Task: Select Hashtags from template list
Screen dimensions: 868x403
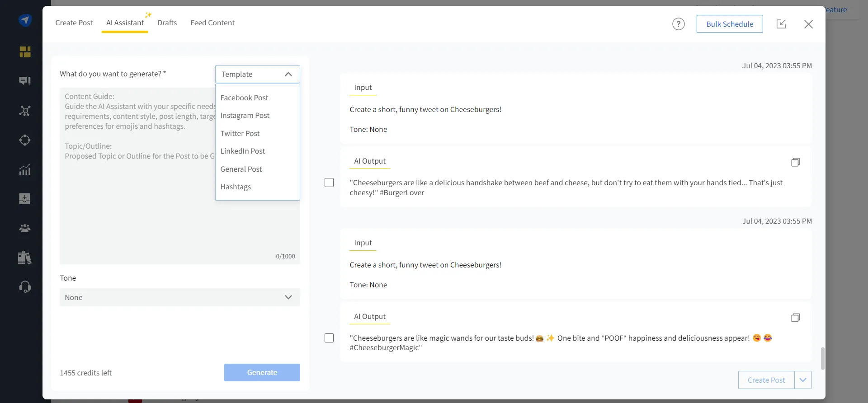Action: [258, 187]
